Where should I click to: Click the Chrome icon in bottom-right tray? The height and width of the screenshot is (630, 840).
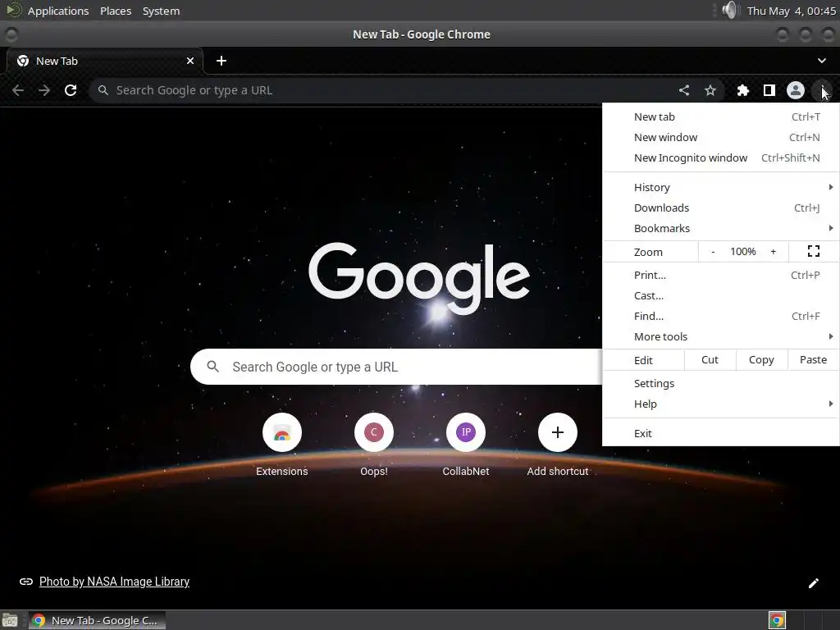click(x=777, y=620)
